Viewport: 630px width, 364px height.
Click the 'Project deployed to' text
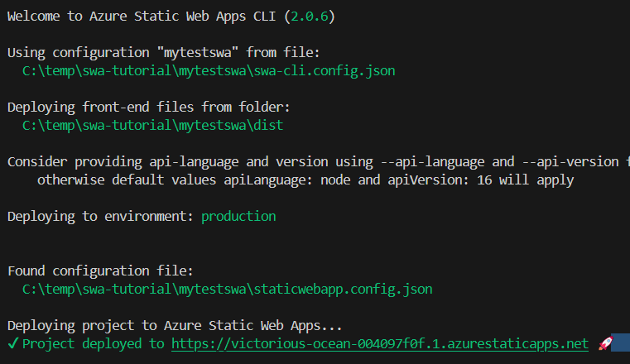point(94,344)
